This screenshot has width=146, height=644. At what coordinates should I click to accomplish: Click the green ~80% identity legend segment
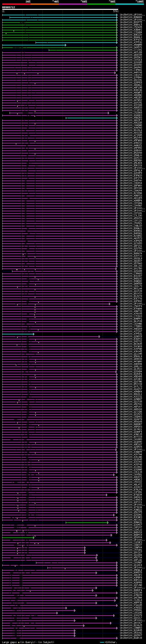[101, 4]
